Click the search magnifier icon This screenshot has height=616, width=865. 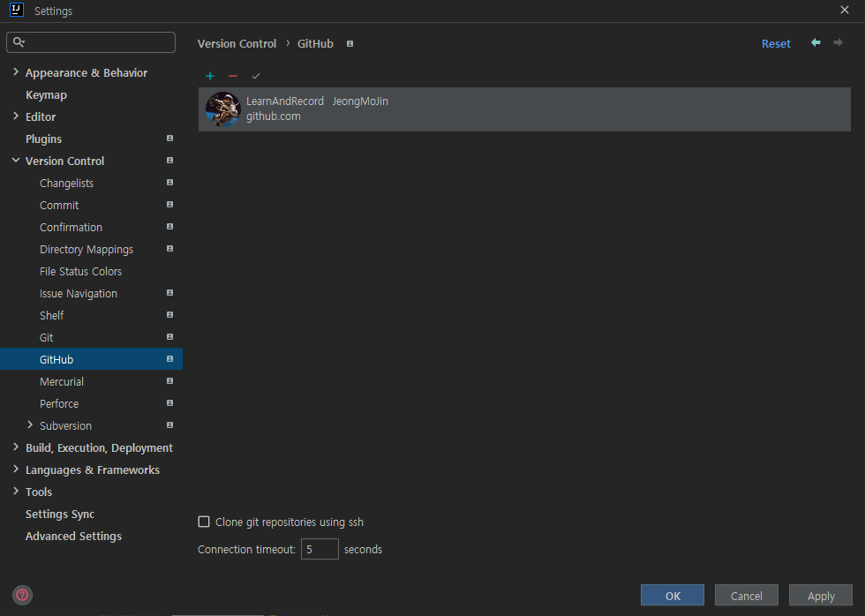coord(19,41)
